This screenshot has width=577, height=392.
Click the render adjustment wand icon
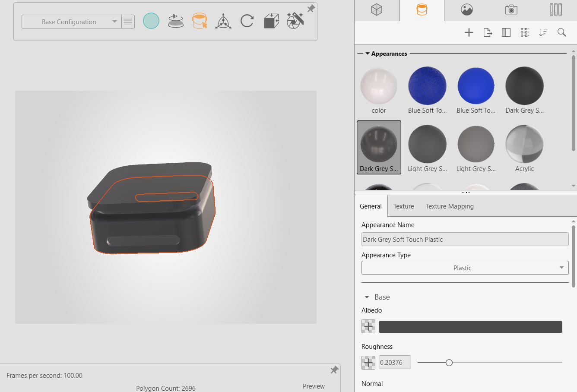295,21
